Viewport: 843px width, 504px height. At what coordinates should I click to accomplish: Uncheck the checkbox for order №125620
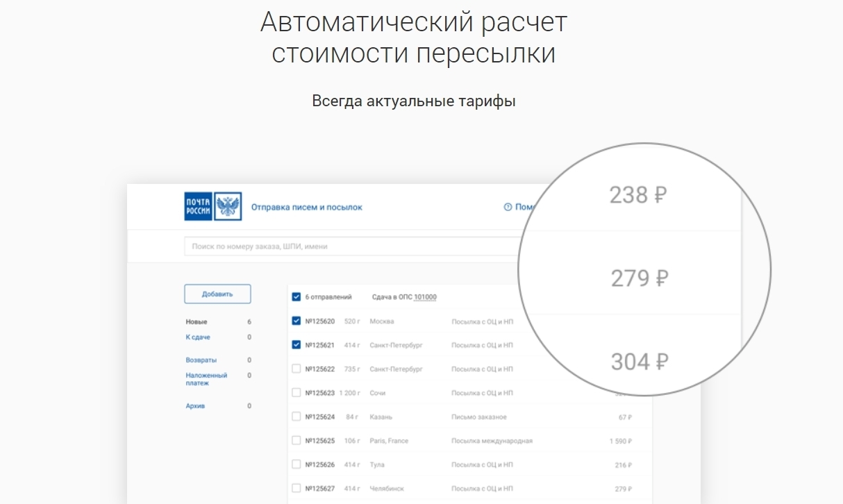coord(297,321)
